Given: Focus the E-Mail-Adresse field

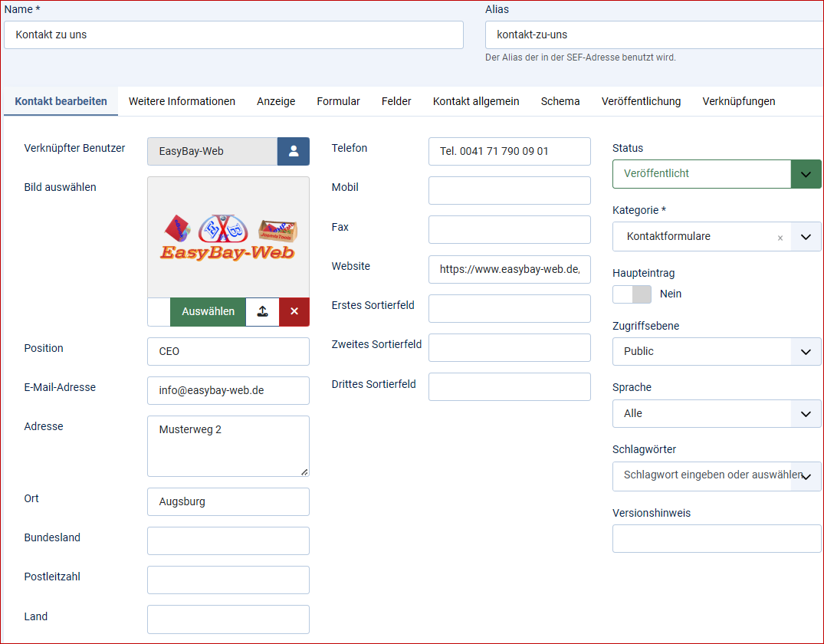Looking at the screenshot, I should 228,391.
